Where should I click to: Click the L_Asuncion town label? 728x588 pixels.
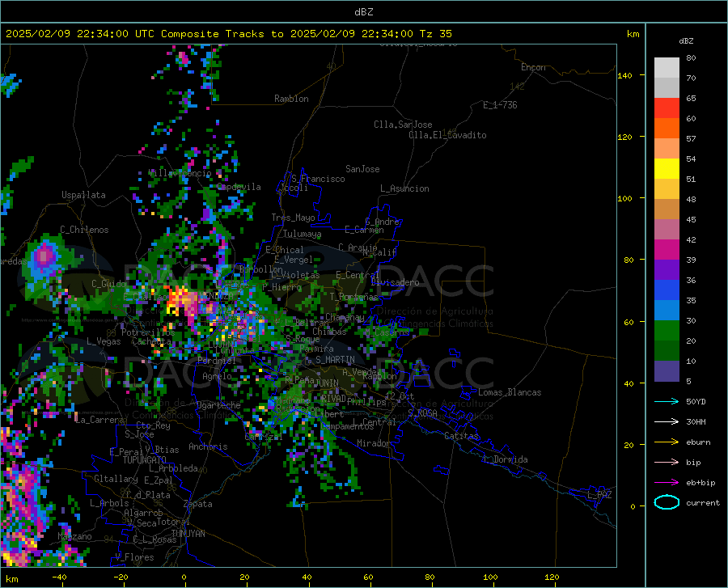[404, 188]
